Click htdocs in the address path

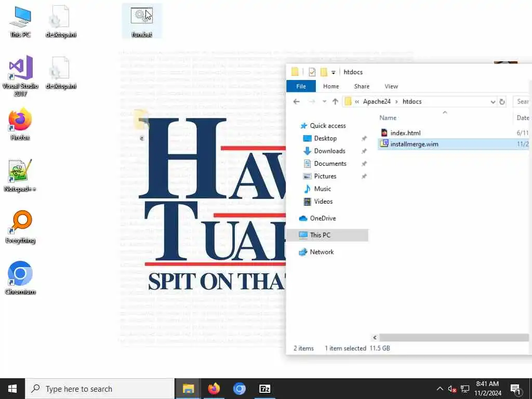click(x=412, y=101)
